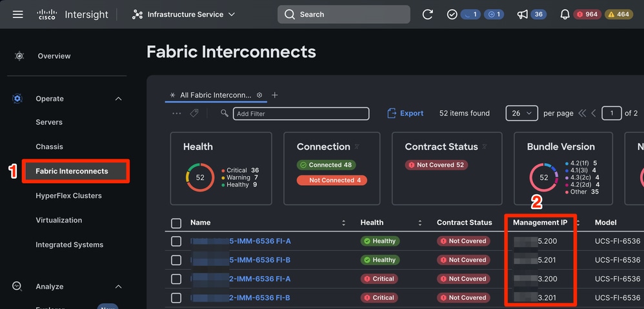Image resolution: width=644 pixels, height=309 pixels.
Task: Click the Health donut chart
Action: pyautogui.click(x=200, y=177)
